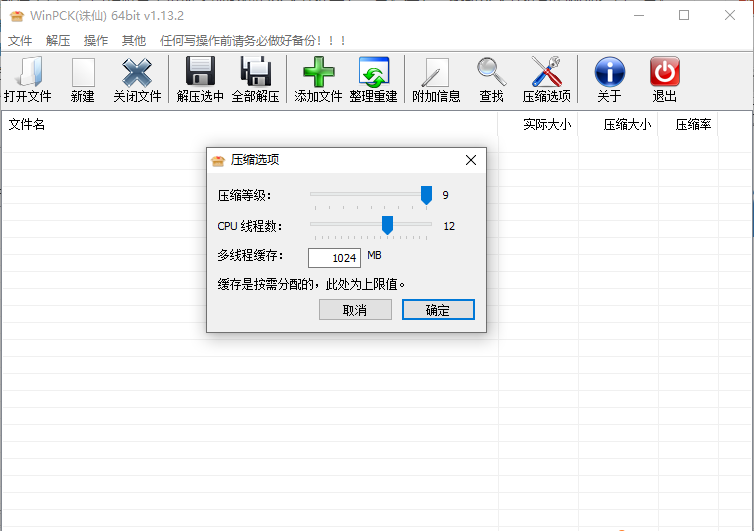
Task: Click the WinPCK app icon in title bar
Action: coord(17,16)
